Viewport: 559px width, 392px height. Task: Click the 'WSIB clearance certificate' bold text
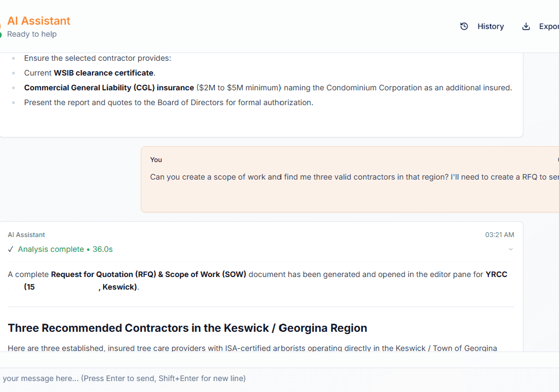104,73
